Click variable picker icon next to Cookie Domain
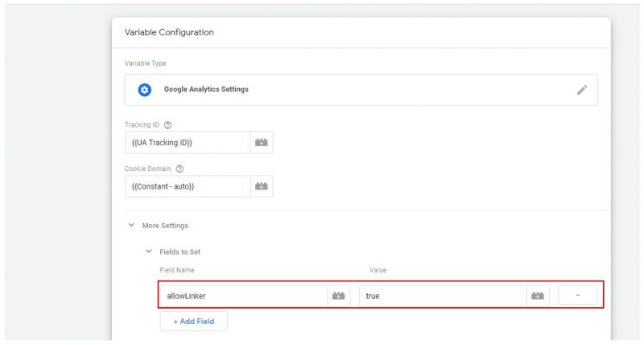 (x=262, y=187)
